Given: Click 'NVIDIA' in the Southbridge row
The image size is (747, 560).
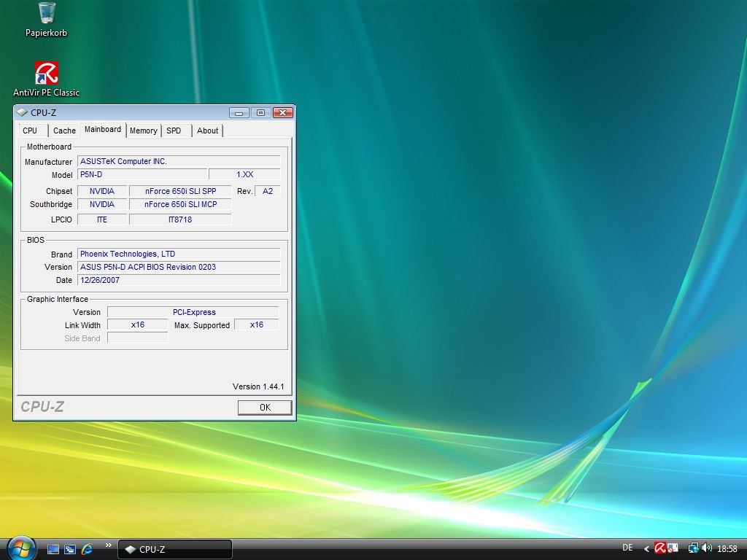Looking at the screenshot, I should tap(102, 204).
